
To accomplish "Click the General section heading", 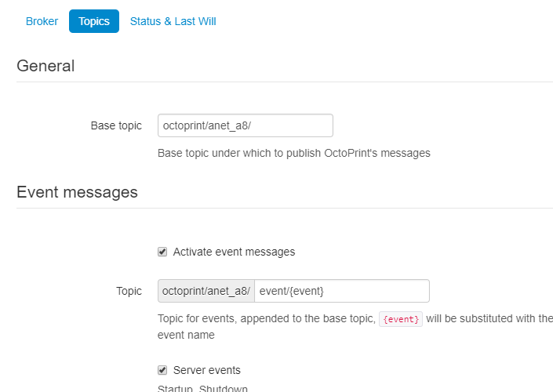I will pyautogui.click(x=45, y=66).
